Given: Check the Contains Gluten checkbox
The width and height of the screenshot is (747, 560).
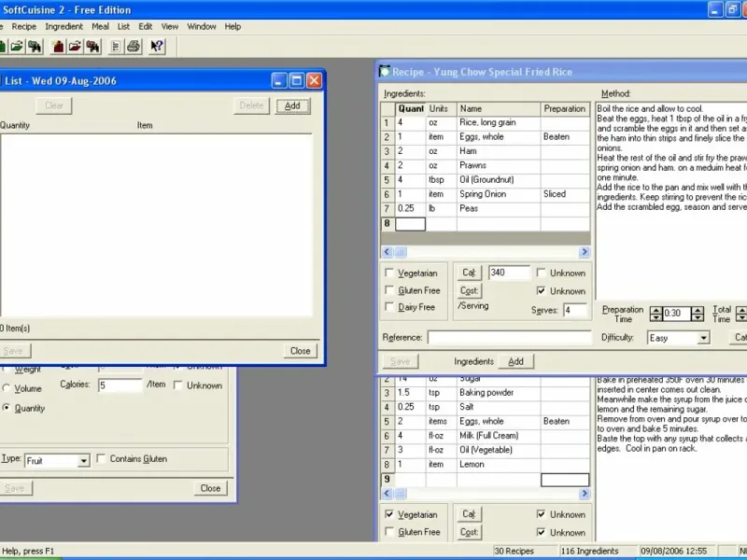Looking at the screenshot, I should [x=101, y=459].
